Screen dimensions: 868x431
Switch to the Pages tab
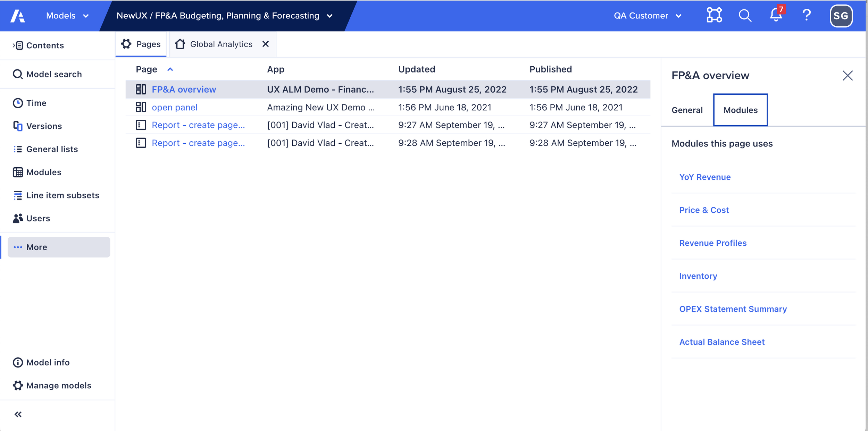point(141,44)
